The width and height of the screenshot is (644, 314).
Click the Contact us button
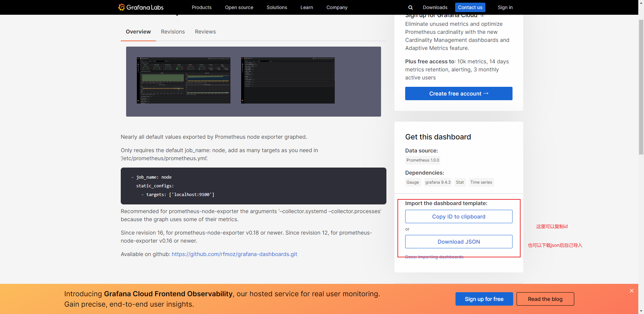click(x=470, y=7)
